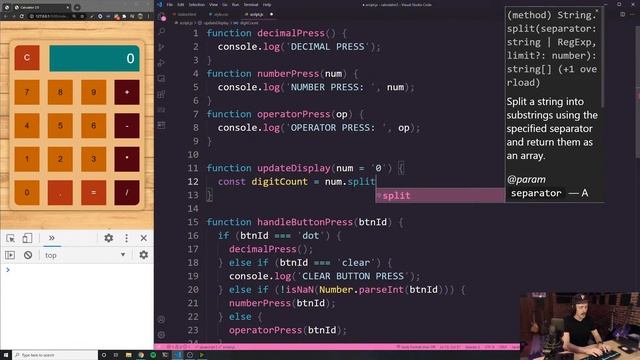Toggle DevTools device toolbar icon

pyautogui.click(x=27, y=238)
